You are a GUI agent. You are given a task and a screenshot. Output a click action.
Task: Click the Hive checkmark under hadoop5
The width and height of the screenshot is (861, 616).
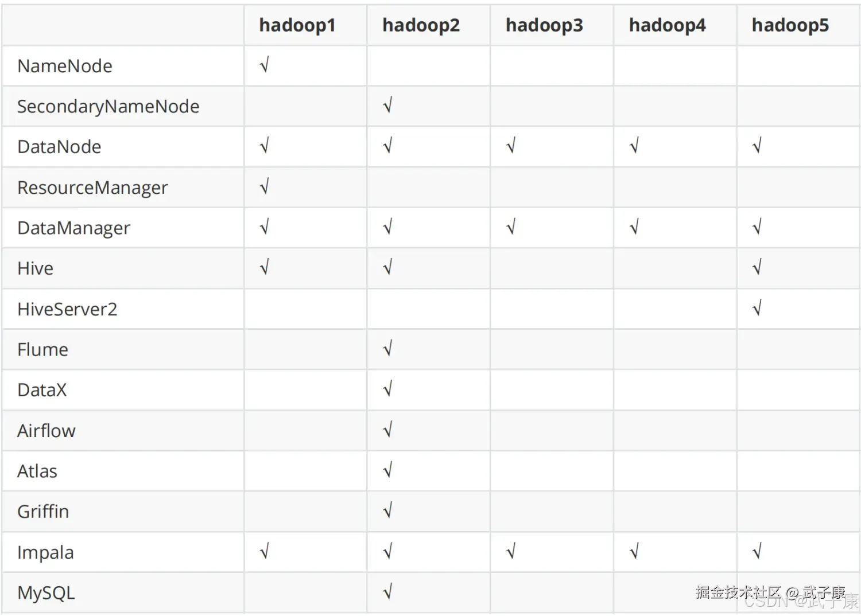coord(758,268)
